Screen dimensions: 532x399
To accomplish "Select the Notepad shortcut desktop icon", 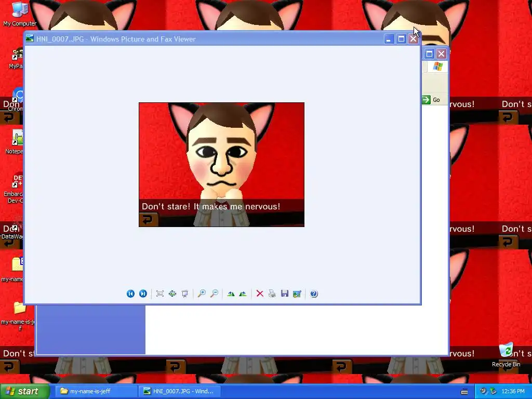I will click(x=14, y=142).
